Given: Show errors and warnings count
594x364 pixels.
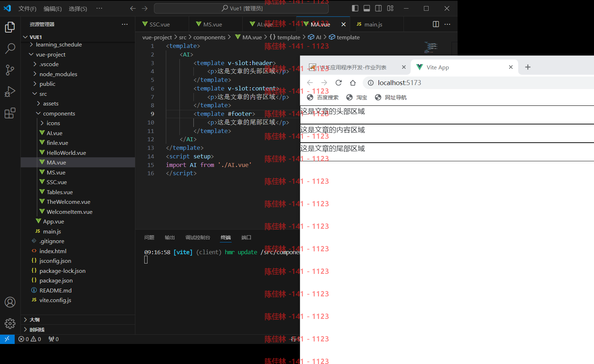Looking at the screenshot, I should (x=30, y=339).
